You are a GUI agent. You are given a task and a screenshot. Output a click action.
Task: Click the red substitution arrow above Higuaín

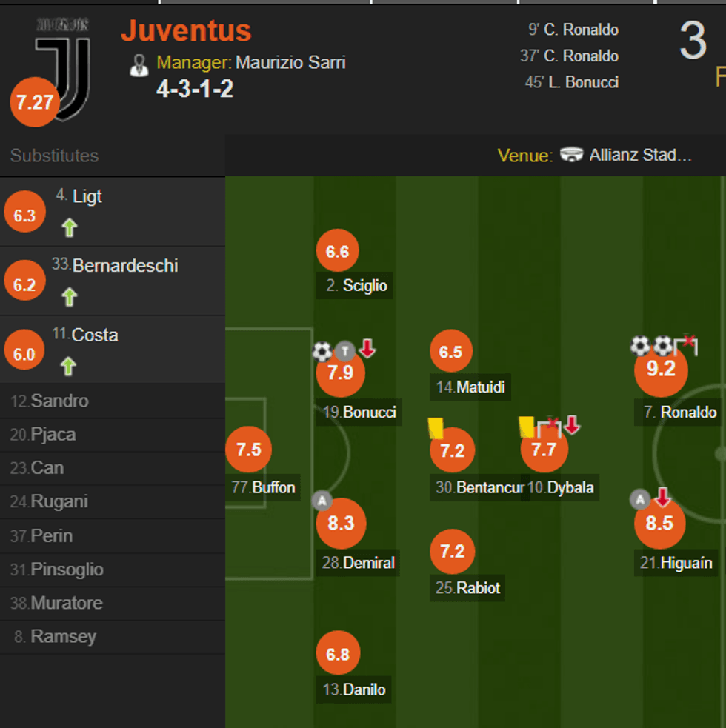662,497
